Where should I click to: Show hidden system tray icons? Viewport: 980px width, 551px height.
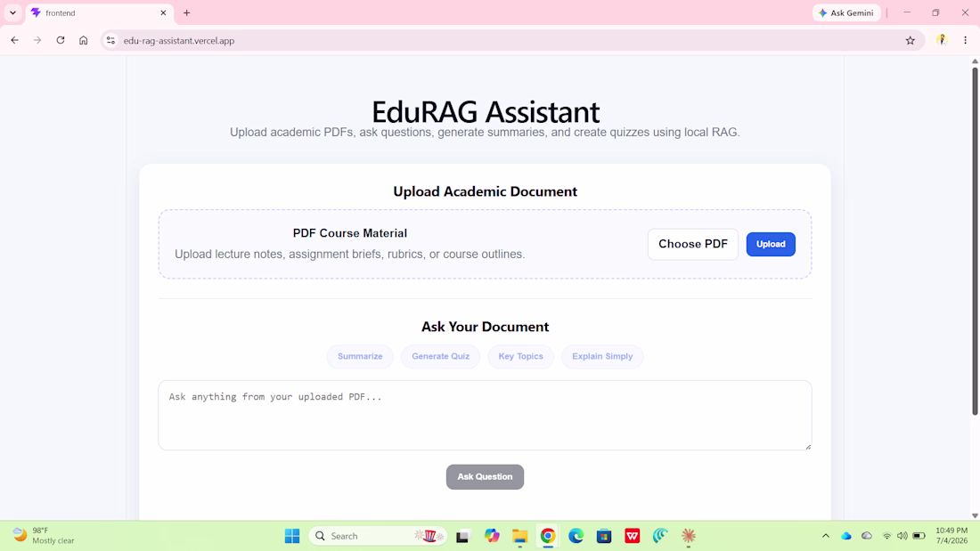[826, 536]
